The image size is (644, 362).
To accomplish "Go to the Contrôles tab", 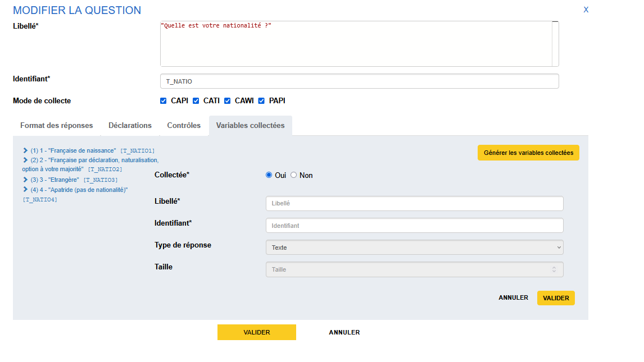I will (184, 126).
